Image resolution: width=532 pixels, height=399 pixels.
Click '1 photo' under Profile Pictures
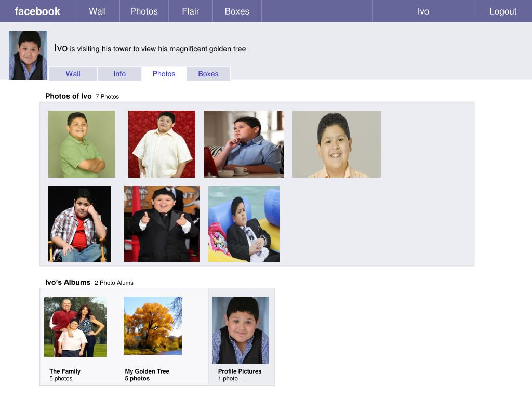pos(228,378)
